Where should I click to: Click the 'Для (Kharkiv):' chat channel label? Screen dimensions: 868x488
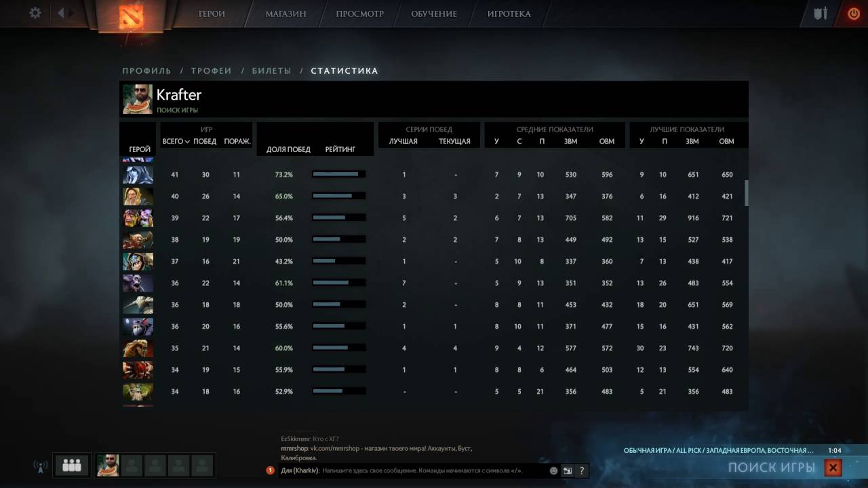tap(300, 470)
